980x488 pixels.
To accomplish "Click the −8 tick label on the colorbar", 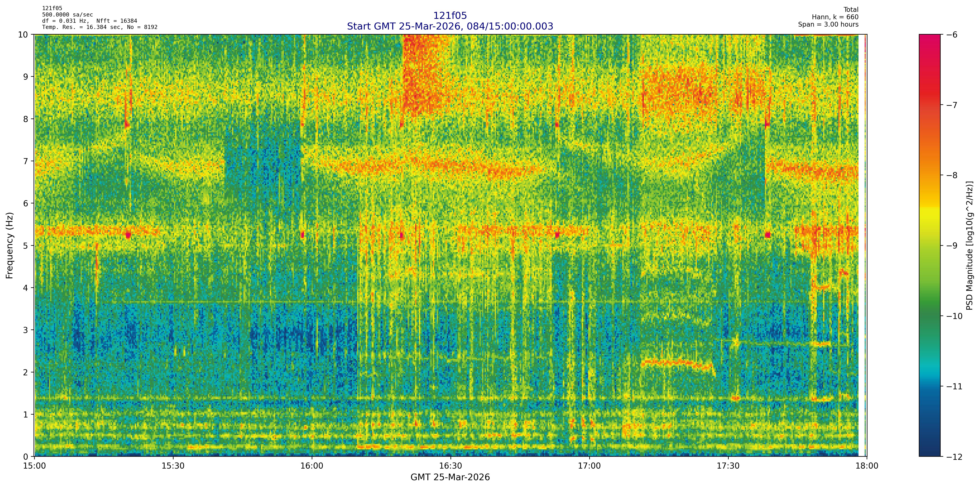I will pos(951,175).
